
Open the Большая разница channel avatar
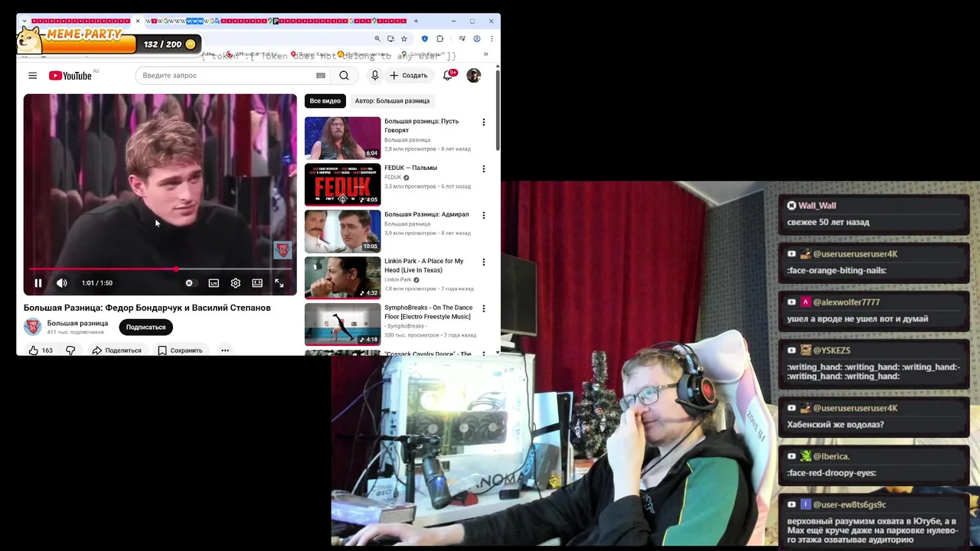point(33,327)
